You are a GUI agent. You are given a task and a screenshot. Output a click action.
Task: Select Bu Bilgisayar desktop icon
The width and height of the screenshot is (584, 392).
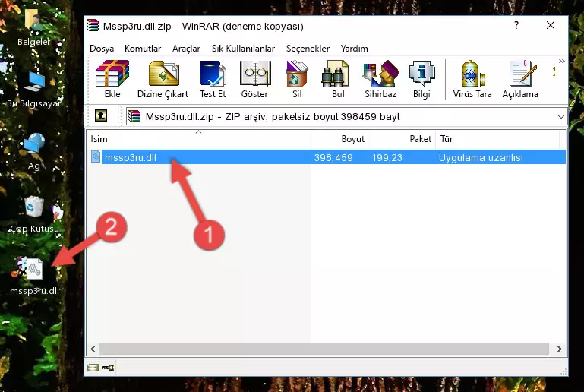coord(33,90)
